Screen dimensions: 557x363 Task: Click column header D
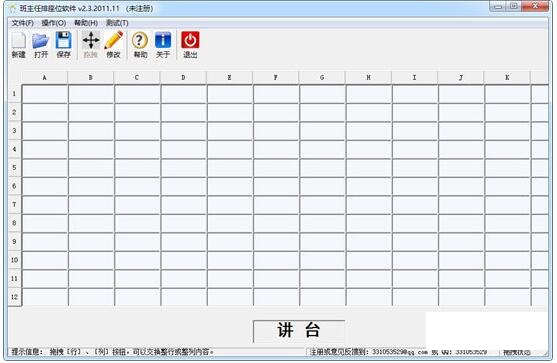183,77
